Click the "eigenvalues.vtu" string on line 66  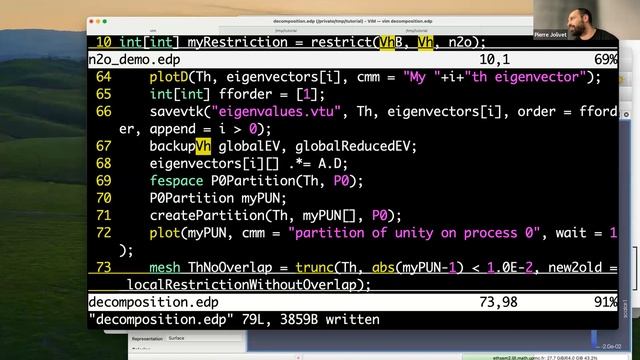click(x=276, y=112)
